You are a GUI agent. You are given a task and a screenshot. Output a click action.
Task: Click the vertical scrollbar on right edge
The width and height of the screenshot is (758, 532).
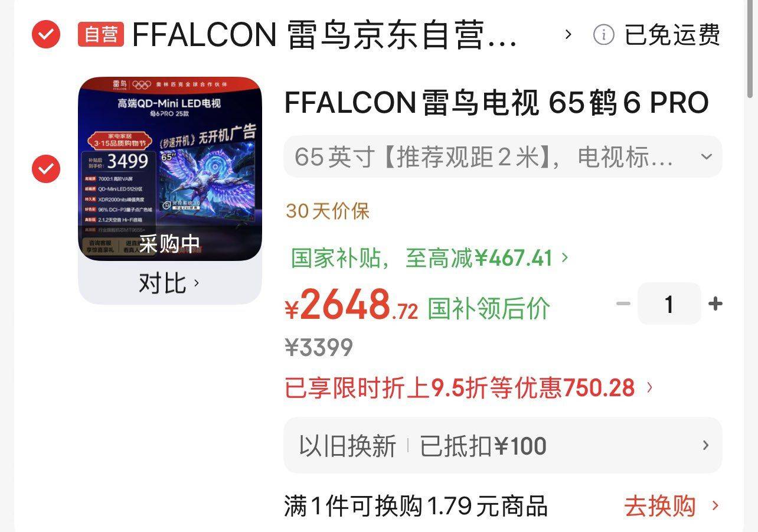(x=751, y=50)
